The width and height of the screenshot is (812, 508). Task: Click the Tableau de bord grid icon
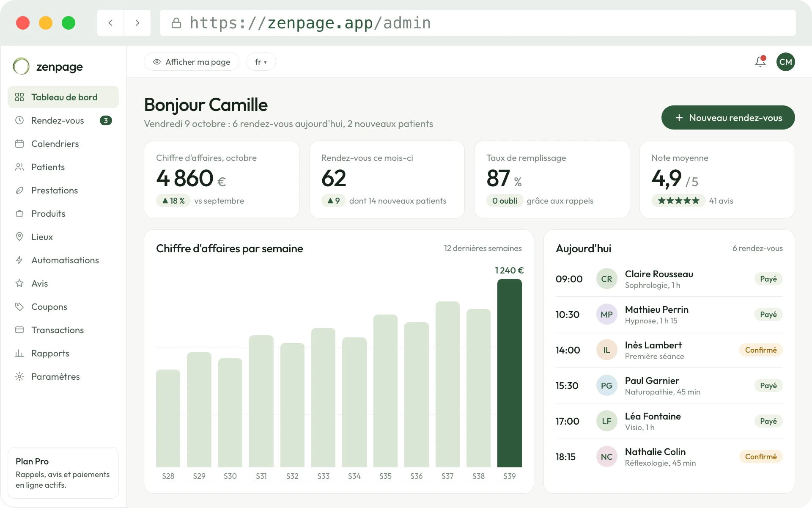[x=19, y=97]
